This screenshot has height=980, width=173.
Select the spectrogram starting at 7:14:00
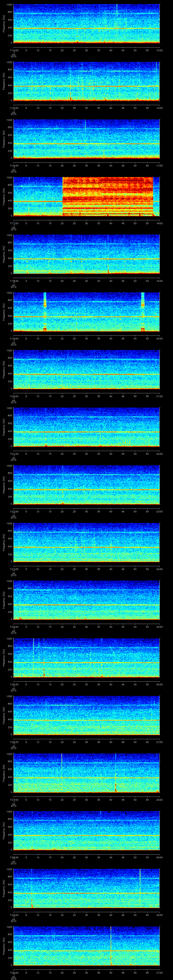tap(86, 24)
